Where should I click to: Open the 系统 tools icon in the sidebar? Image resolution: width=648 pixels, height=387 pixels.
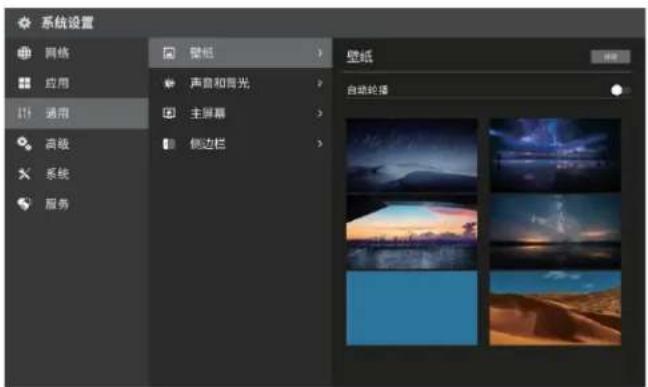click(24, 174)
